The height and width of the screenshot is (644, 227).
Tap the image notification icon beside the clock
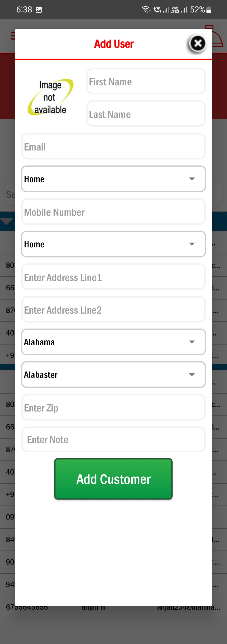coord(39,10)
